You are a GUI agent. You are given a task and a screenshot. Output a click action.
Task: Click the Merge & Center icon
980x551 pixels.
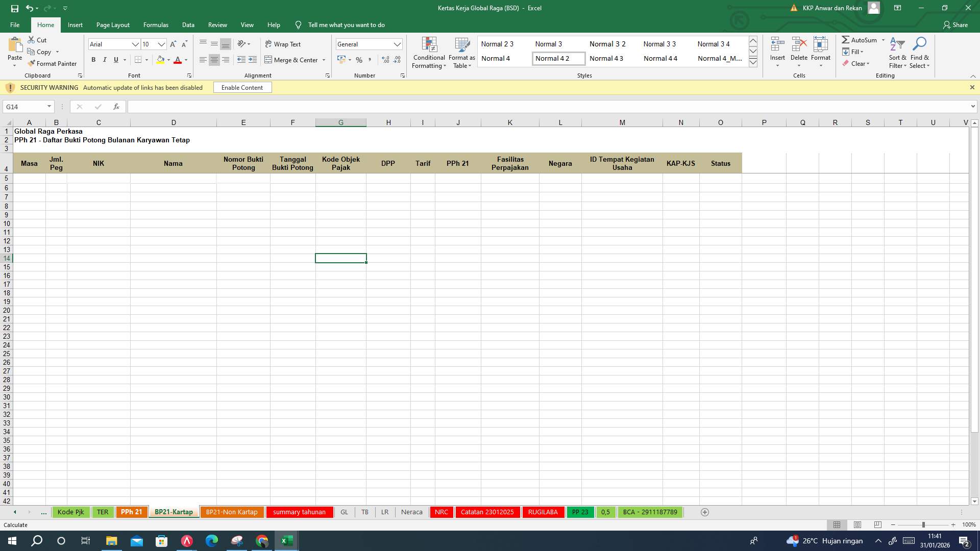pyautogui.click(x=269, y=60)
